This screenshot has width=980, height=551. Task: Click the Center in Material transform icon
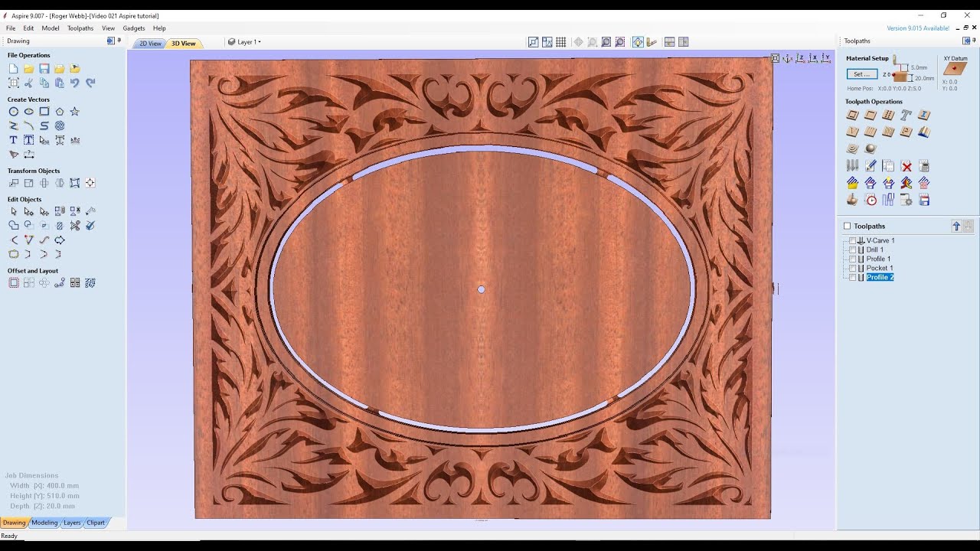click(90, 183)
